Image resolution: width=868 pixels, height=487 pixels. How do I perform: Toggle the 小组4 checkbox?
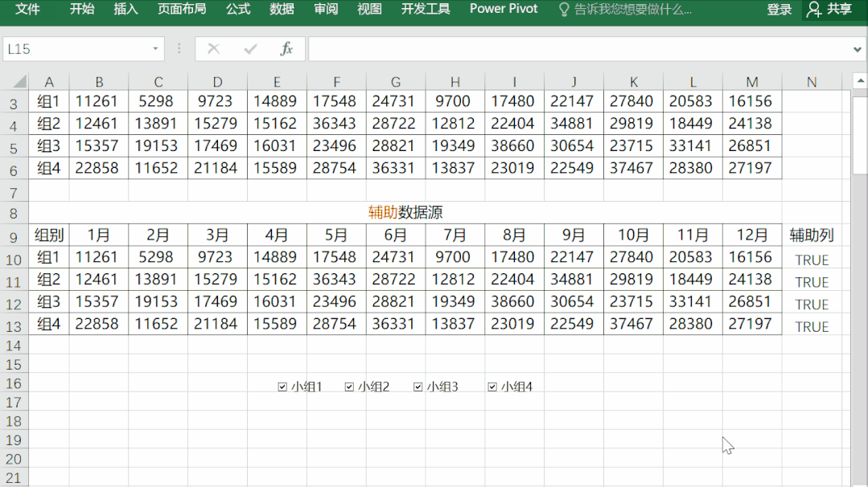(x=492, y=387)
